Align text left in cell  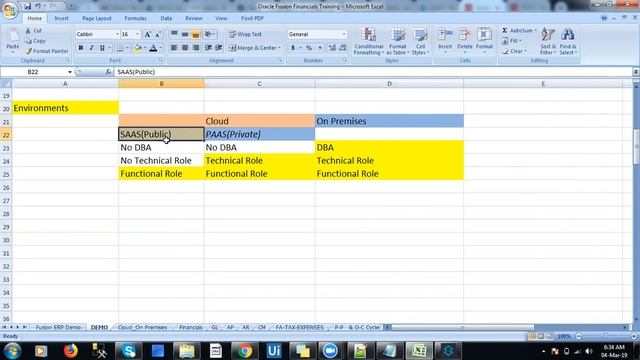tap(174, 48)
